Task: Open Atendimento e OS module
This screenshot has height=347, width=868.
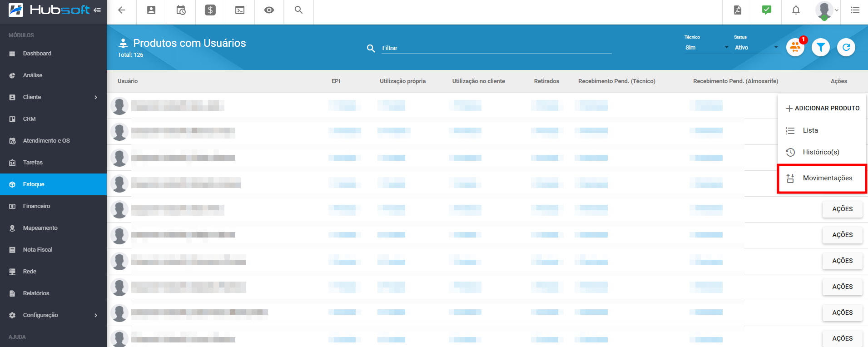Action: [53, 141]
